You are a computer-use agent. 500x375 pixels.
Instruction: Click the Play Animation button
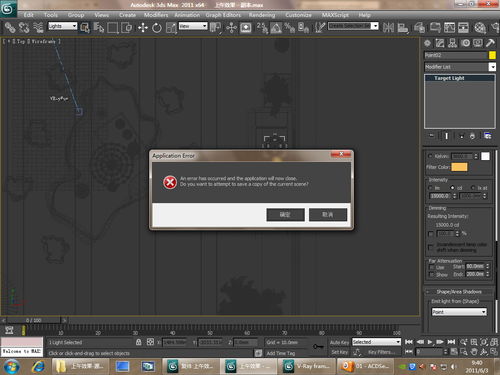[x=430, y=342]
